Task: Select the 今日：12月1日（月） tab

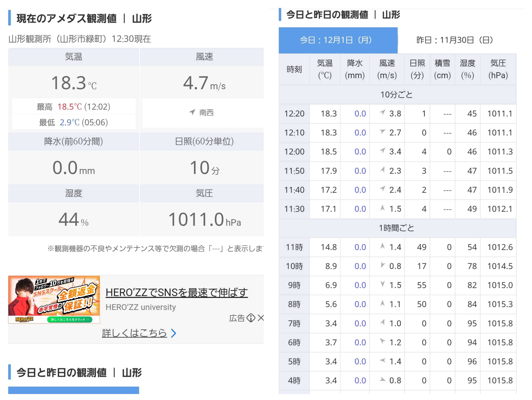Action: [x=338, y=40]
